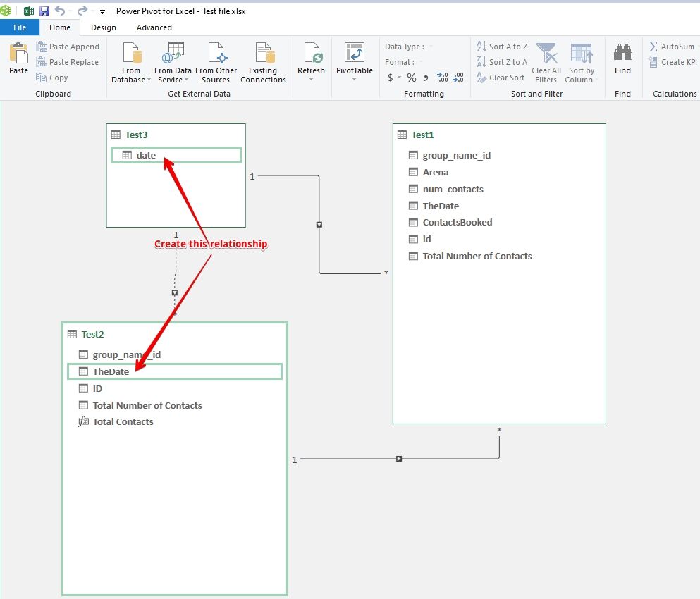
Task: Select the Test3 table header
Action: 176,135
